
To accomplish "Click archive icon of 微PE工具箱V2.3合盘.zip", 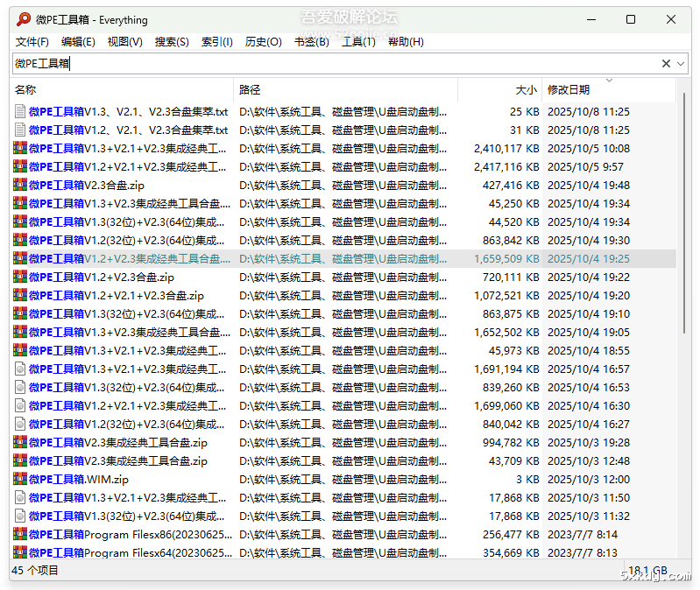I will [x=20, y=185].
